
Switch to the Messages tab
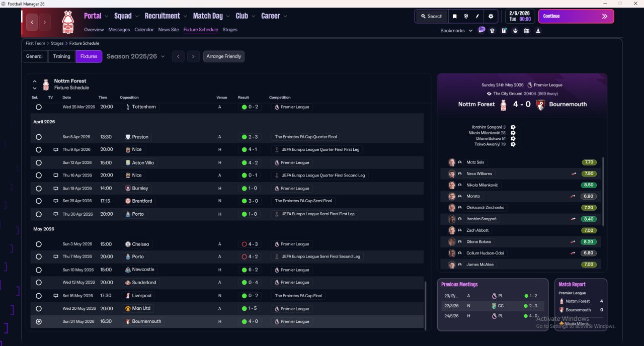[x=119, y=30]
